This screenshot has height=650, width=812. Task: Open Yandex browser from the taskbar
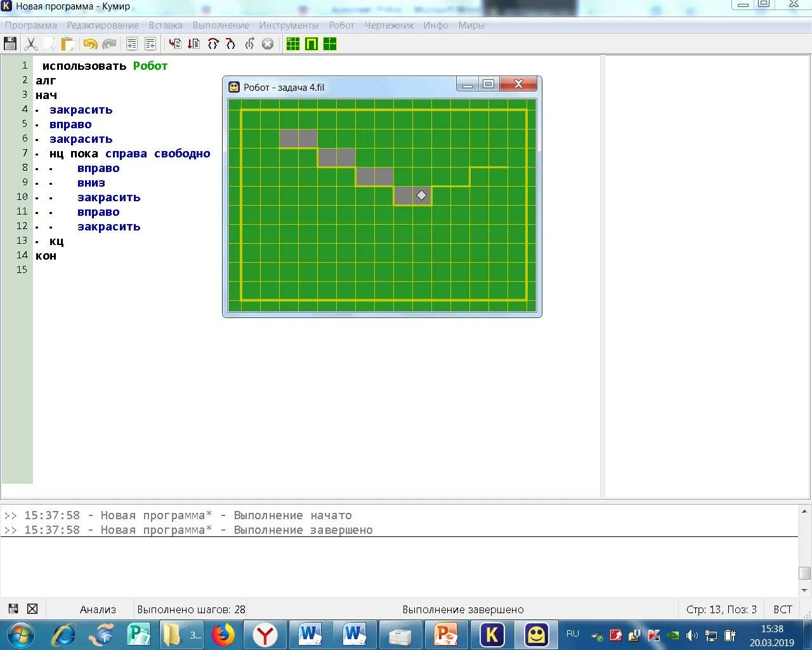pyautogui.click(x=265, y=635)
